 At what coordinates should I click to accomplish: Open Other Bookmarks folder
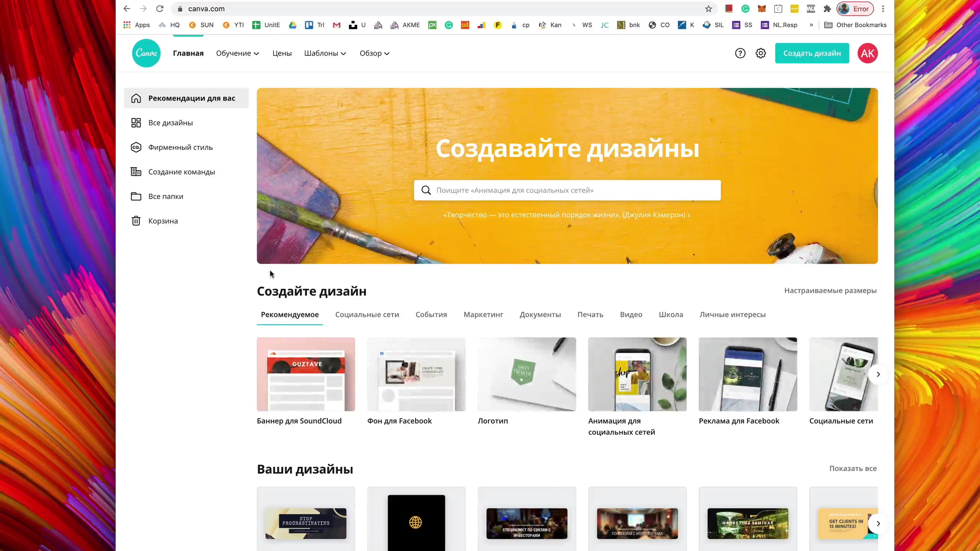click(x=855, y=25)
